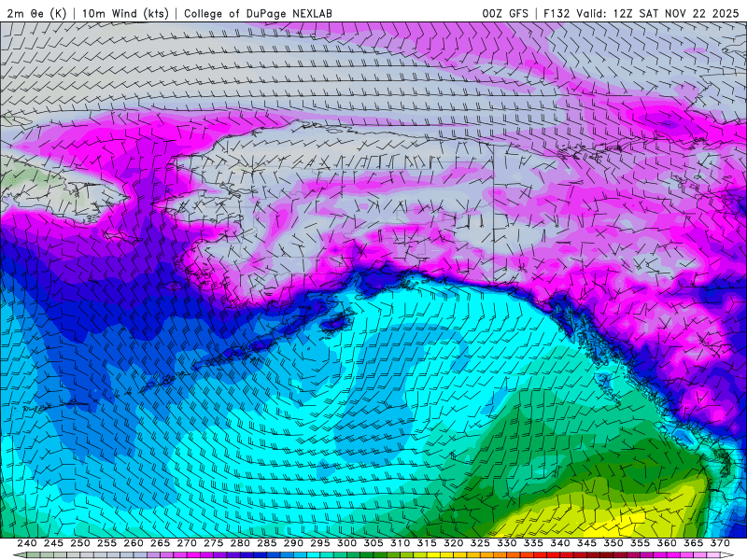
Task: Click the 280 legend value
Action: [240, 543]
